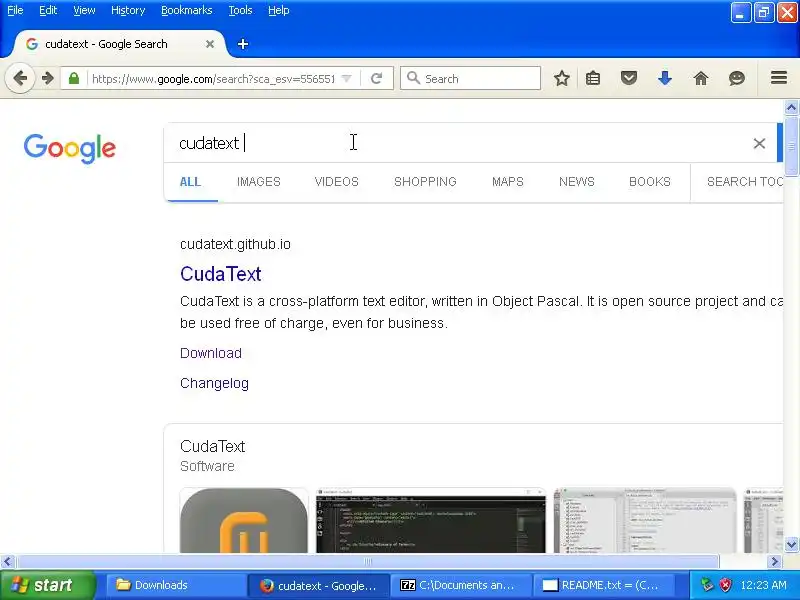Save page to Pocket

click(x=629, y=79)
